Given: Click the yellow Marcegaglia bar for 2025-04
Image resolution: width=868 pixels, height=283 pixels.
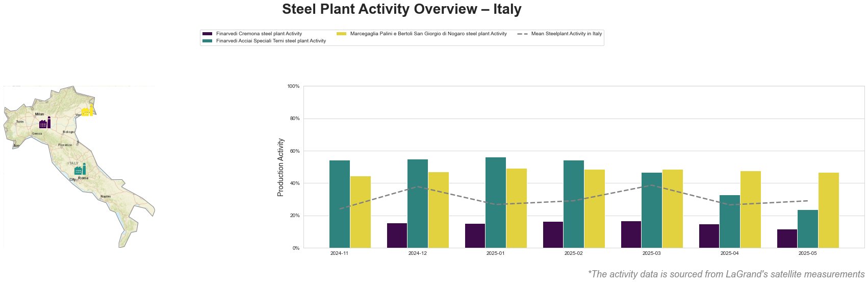Looking at the screenshot, I should click(751, 209).
